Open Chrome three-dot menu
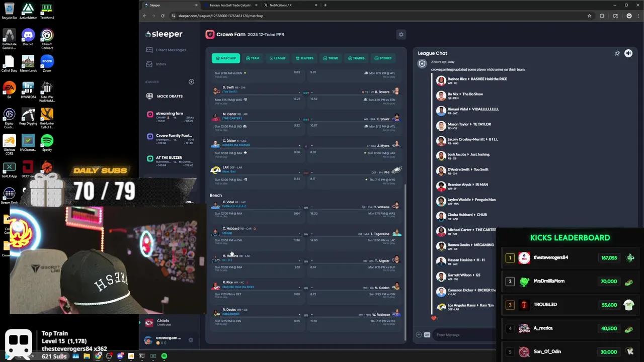Image resolution: width=644 pixels, height=362 pixels. click(638, 16)
